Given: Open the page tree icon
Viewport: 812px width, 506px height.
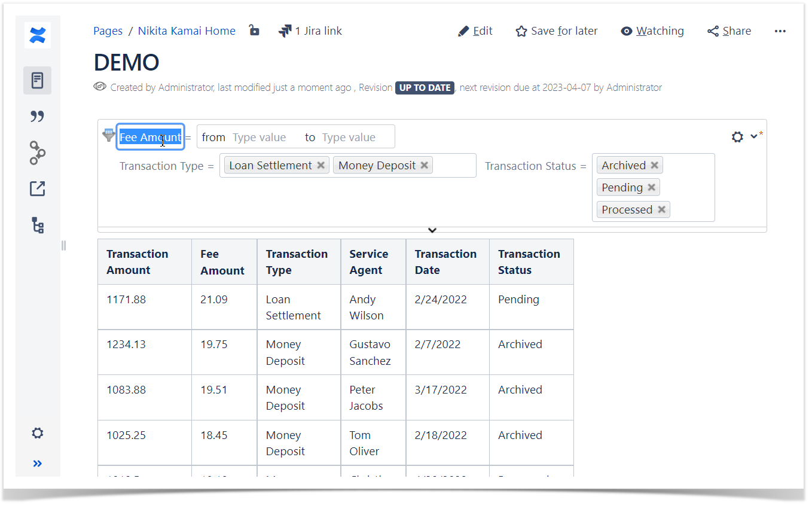Looking at the screenshot, I should click(37, 225).
